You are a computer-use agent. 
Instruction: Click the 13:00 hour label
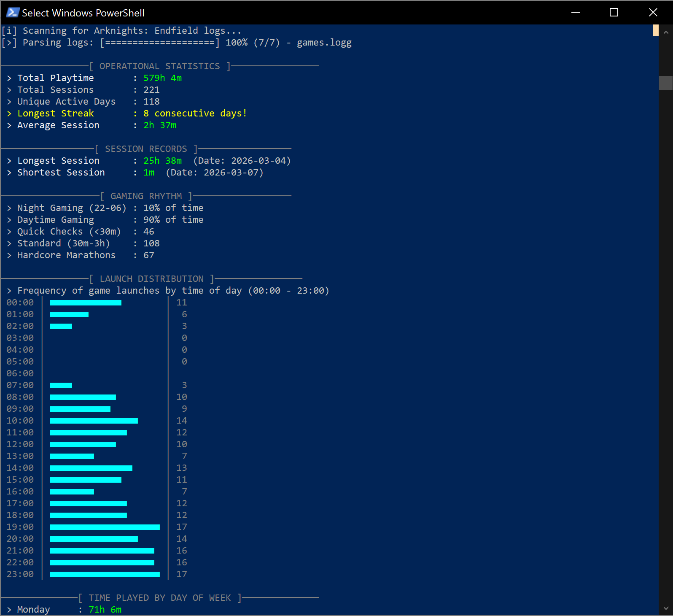[x=20, y=456]
